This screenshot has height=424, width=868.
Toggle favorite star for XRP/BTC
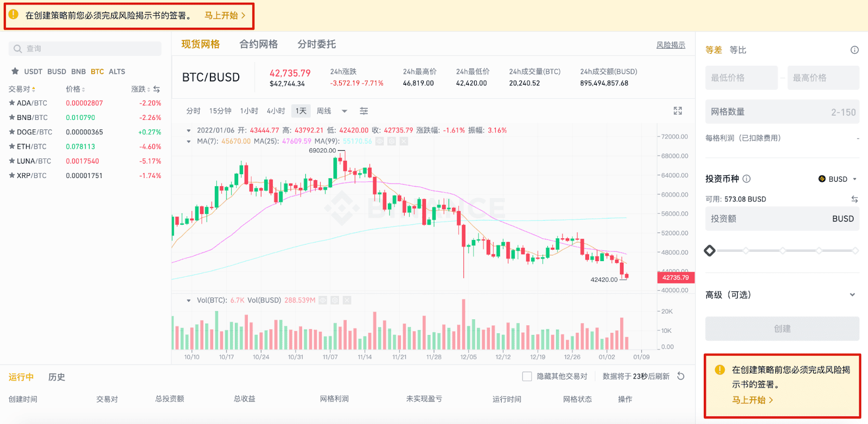pyautogui.click(x=12, y=175)
